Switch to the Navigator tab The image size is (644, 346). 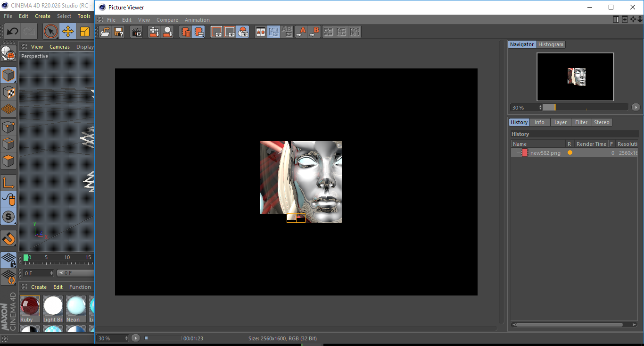[x=522, y=44]
